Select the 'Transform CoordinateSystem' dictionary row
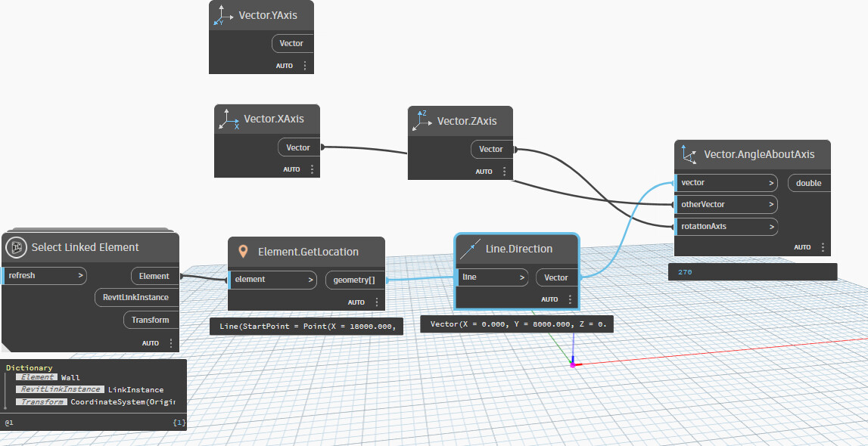 (x=95, y=402)
